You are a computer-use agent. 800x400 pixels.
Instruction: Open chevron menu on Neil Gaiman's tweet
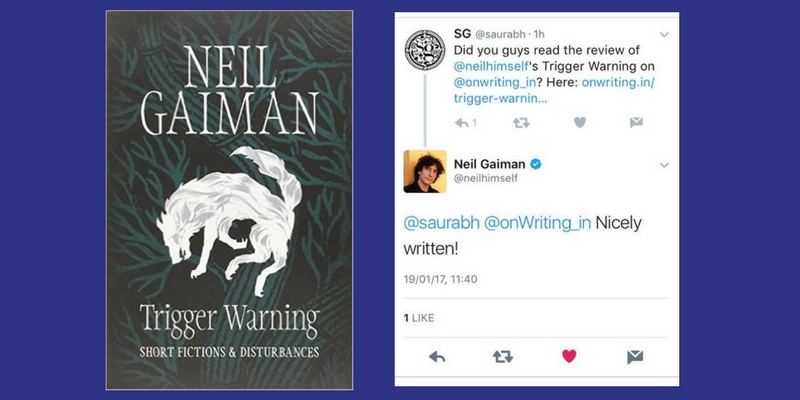click(664, 165)
